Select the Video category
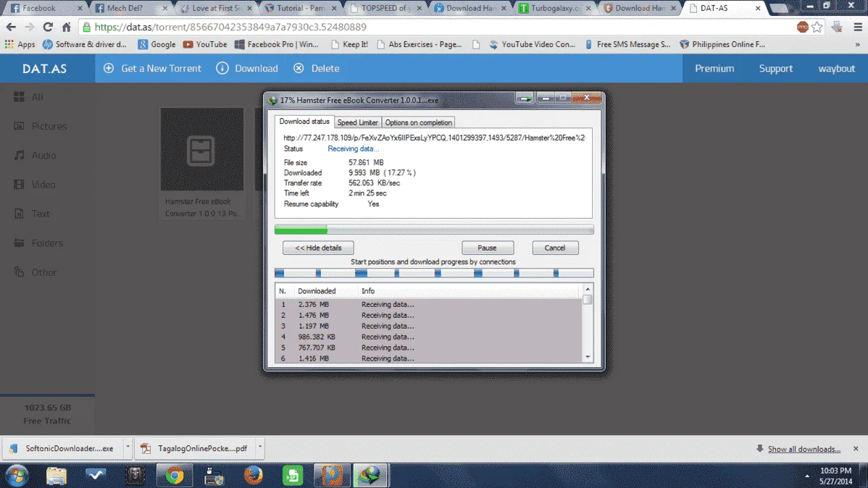Viewport: 868px width, 488px height. coord(34,185)
